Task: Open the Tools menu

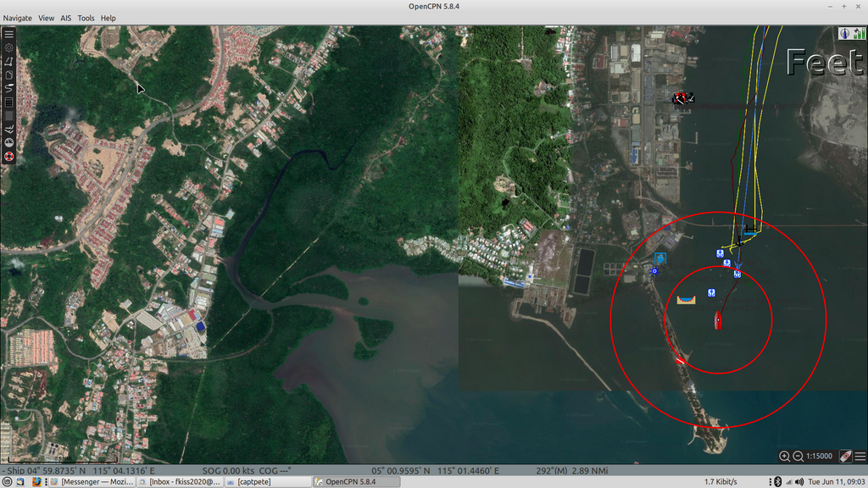Action: [85, 17]
